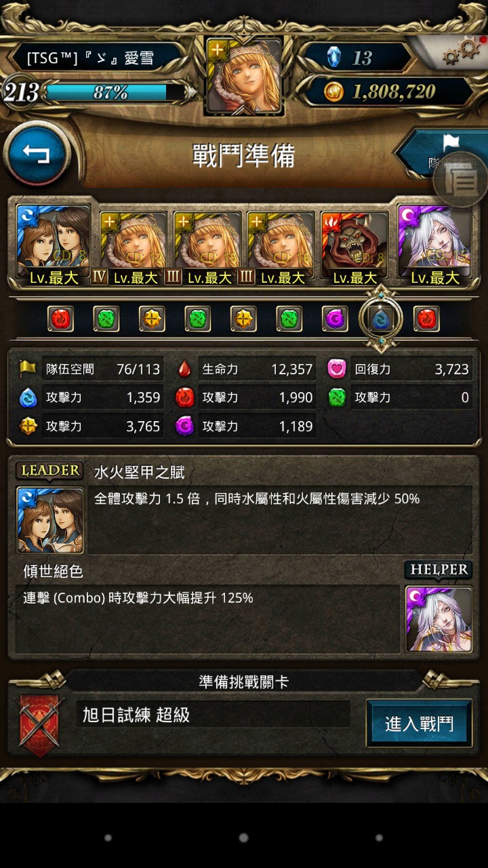Tap the crossed swords stage banner icon
The height and width of the screenshot is (868, 488).
pyautogui.click(x=40, y=723)
